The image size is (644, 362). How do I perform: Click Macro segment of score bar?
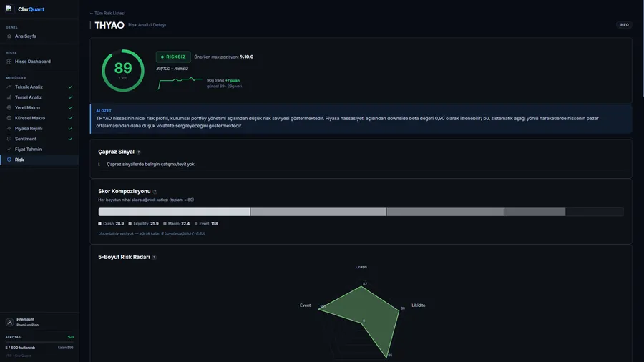point(445,212)
